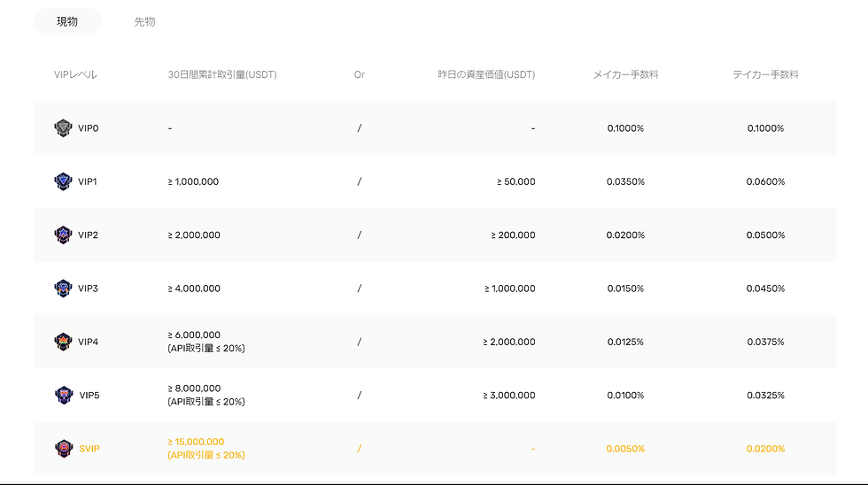Click the VIP3 asset value ≥ 1,000,000
This screenshot has height=485, width=868.
(x=509, y=289)
